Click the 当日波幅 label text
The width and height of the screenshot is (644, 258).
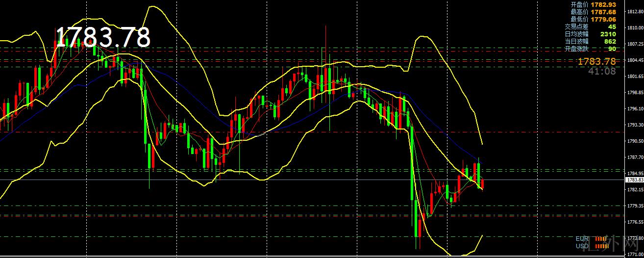tap(576, 42)
